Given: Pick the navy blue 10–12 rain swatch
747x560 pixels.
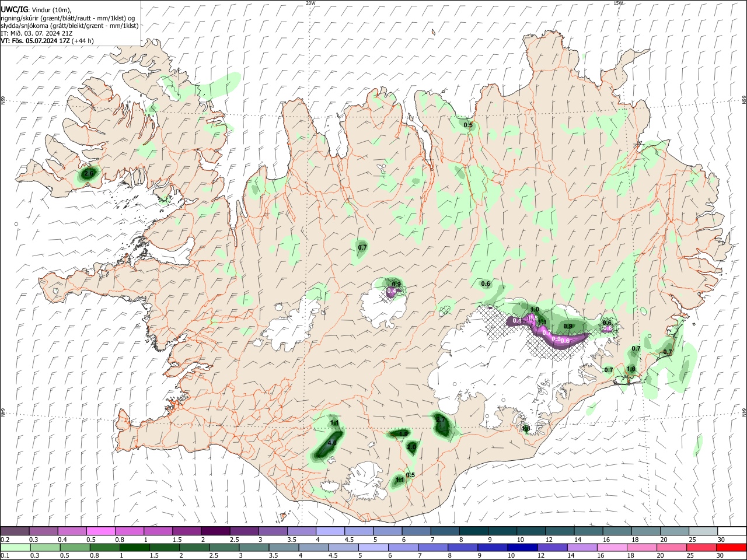Looking at the screenshot, I should pyautogui.click(x=522, y=547).
